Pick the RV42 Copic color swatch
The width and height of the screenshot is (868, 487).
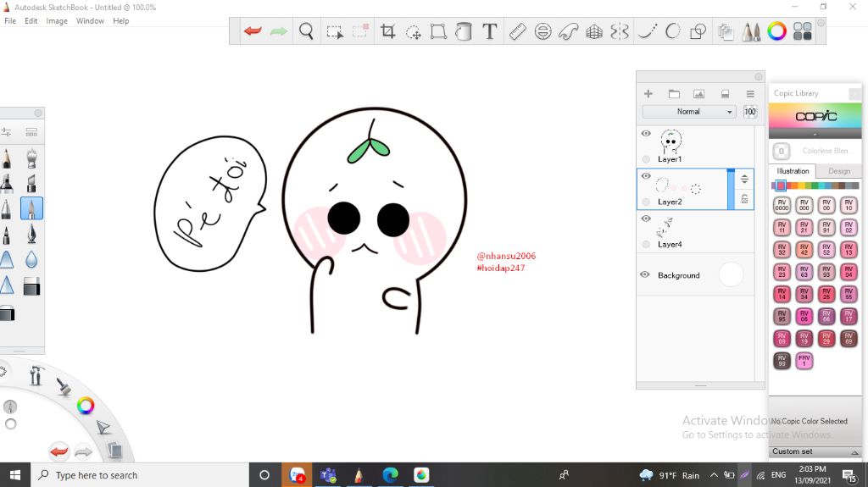point(804,250)
